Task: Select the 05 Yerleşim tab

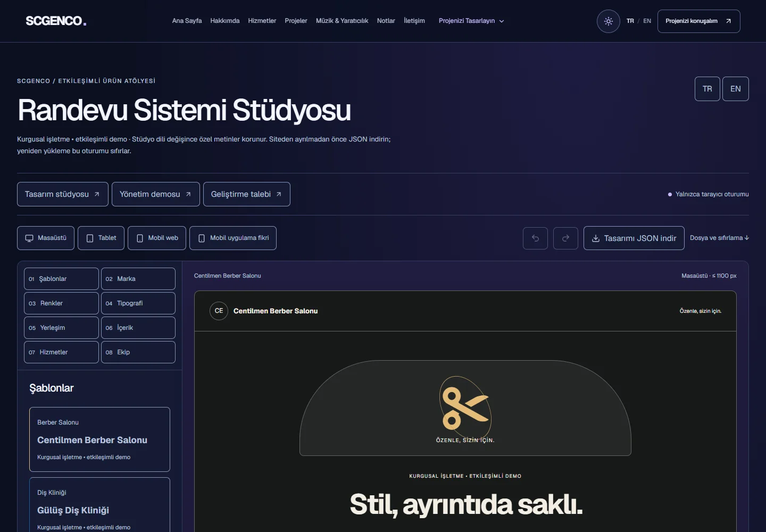Action: [x=61, y=328]
